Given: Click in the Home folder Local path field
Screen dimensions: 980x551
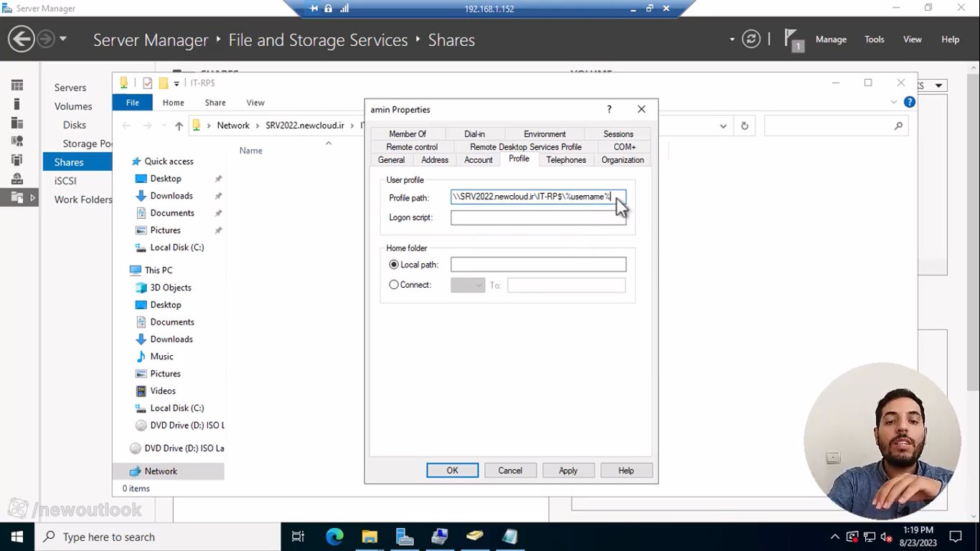Looking at the screenshot, I should 538,265.
